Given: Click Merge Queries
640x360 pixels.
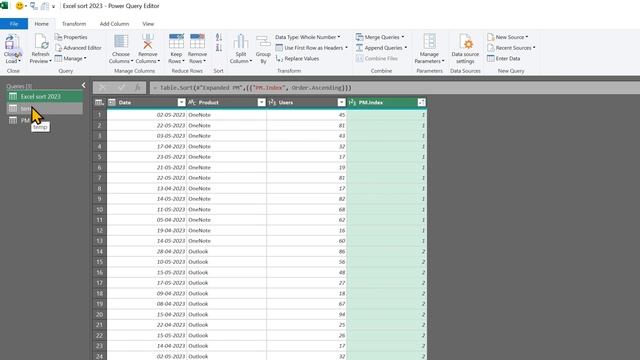Looking at the screenshot, I should (x=380, y=37).
